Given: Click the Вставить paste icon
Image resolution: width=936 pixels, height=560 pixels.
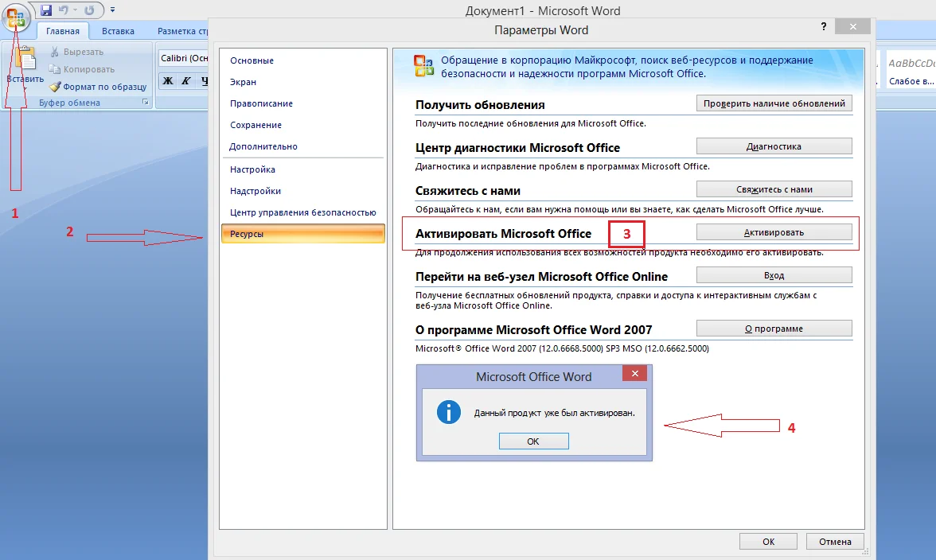Looking at the screenshot, I should [25, 58].
